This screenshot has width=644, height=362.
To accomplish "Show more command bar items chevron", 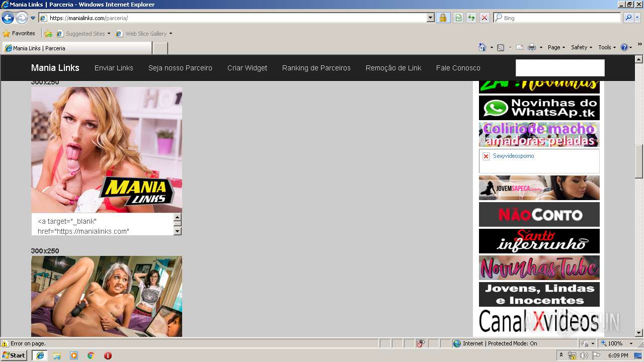I will coord(639,45).
